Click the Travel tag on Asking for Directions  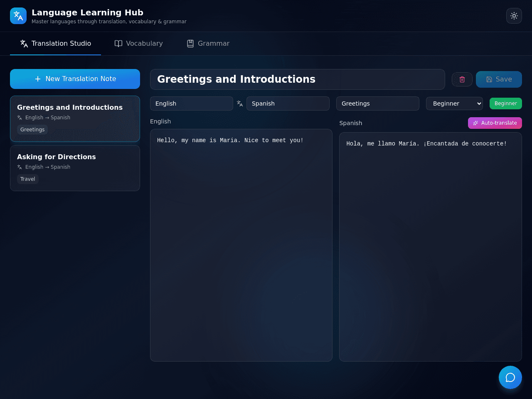(x=28, y=179)
